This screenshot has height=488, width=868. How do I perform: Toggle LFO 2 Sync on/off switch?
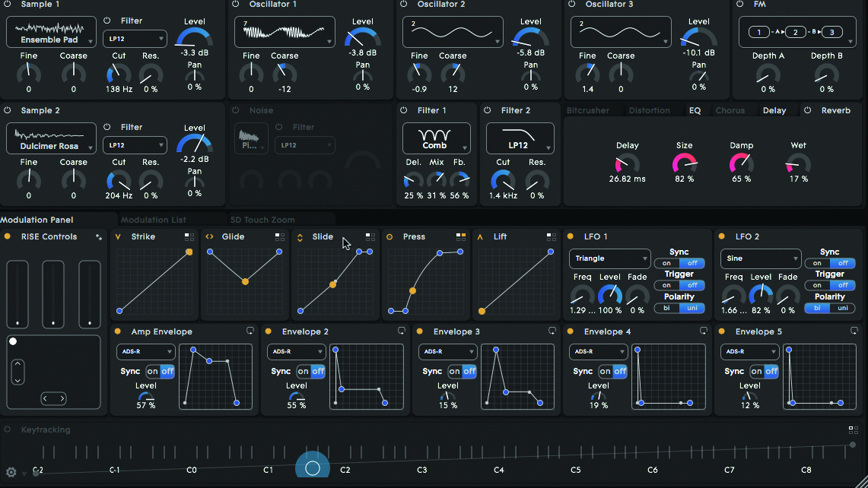[830, 263]
